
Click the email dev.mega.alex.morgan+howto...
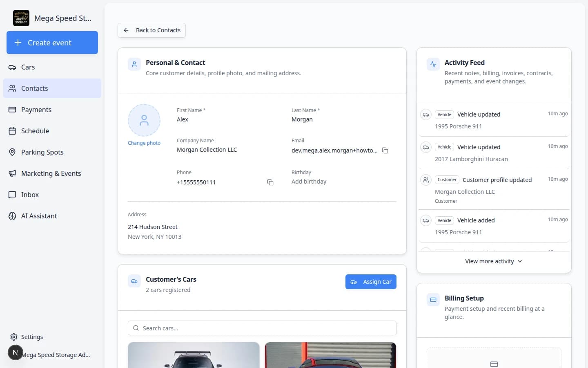tap(334, 150)
